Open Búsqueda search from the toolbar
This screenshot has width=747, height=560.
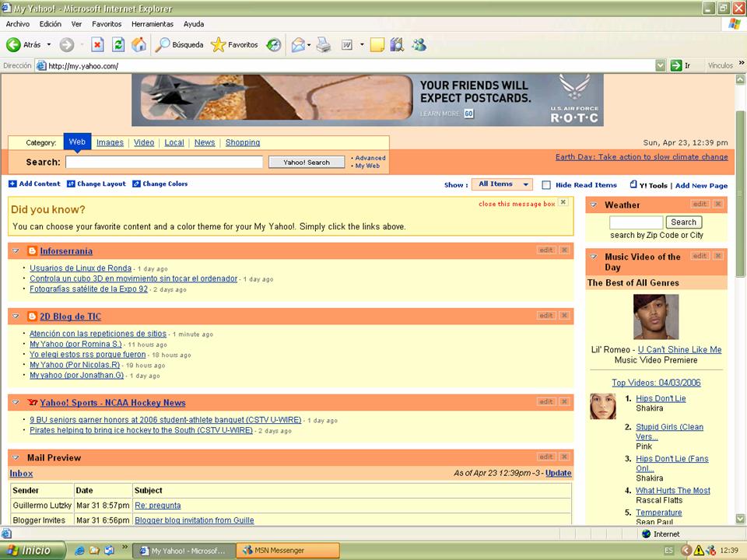click(x=180, y=45)
